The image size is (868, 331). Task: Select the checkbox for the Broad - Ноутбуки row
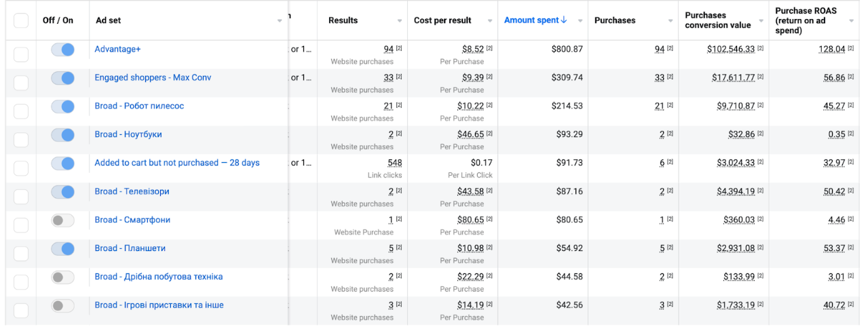[21, 140]
